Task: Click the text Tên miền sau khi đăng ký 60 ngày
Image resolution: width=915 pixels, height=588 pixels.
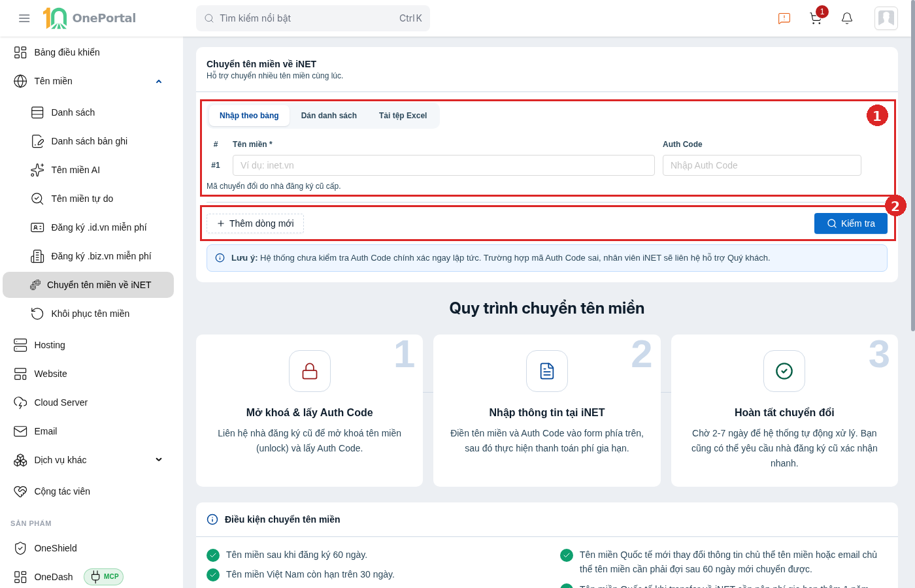Action: [x=297, y=555]
